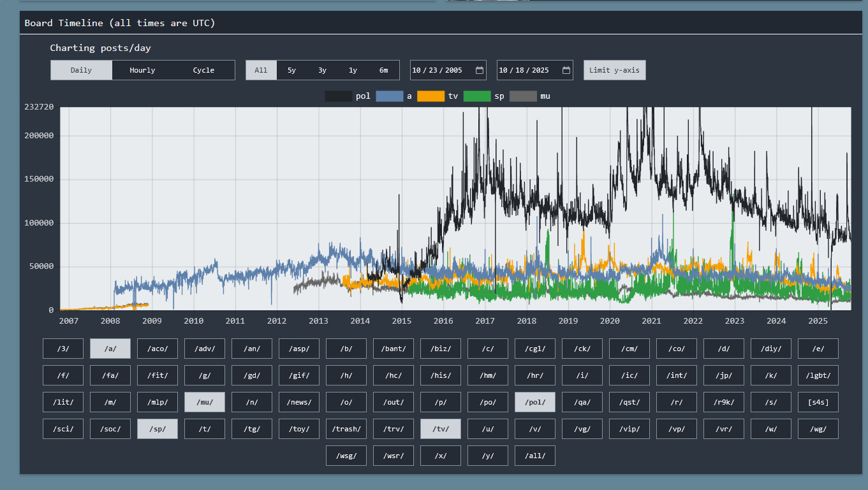Switch chart to Hourly mode
This screenshot has height=490, width=868.
pos(142,70)
